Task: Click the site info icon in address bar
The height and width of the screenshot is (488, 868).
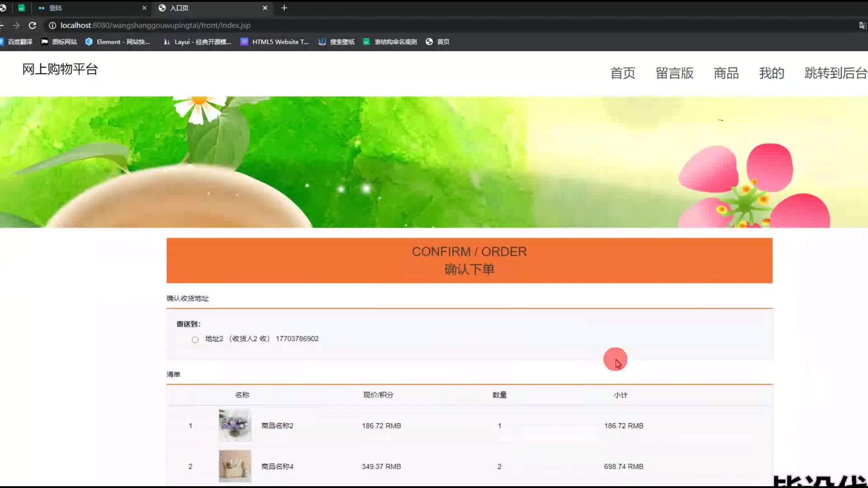Action: click(52, 25)
